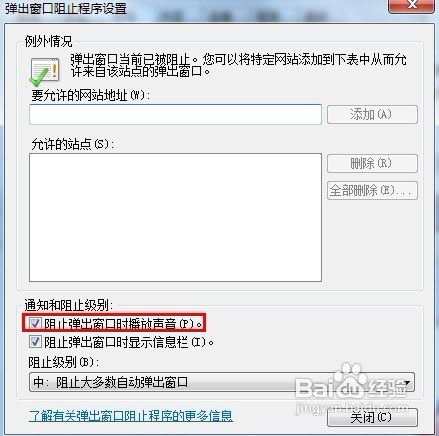The image size is (439, 436).
Task: Focus the 要允许的网站地址 input field
Action: [175, 114]
